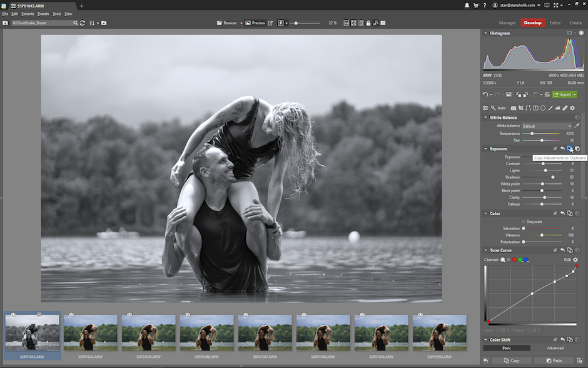Select the filter brush tool
588x368 pixels.
(550, 108)
